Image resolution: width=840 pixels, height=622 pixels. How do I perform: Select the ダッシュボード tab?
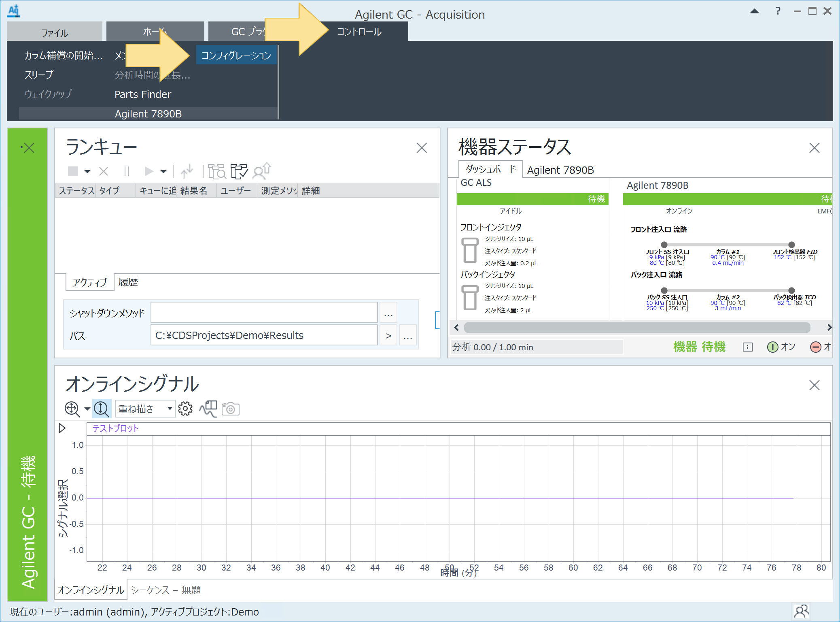[490, 169]
